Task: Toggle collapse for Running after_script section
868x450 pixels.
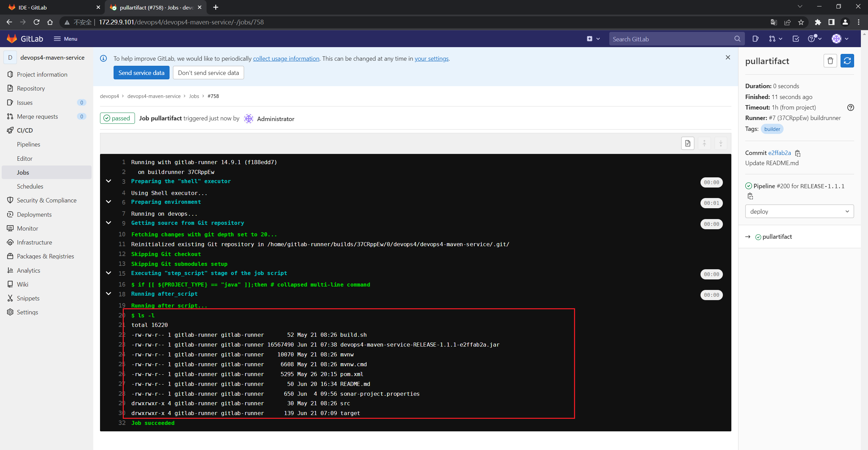Action: pos(109,294)
